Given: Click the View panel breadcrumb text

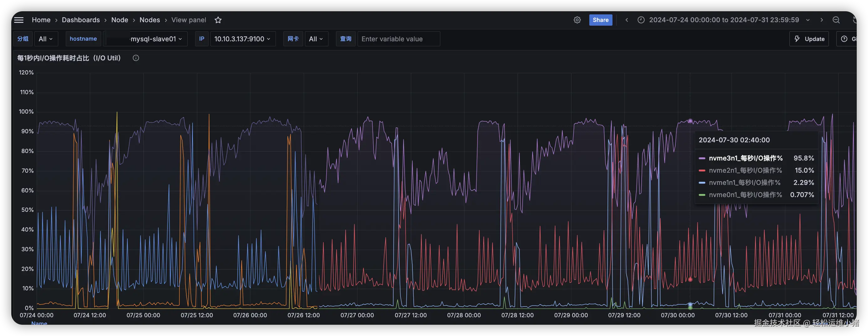Looking at the screenshot, I should [189, 20].
